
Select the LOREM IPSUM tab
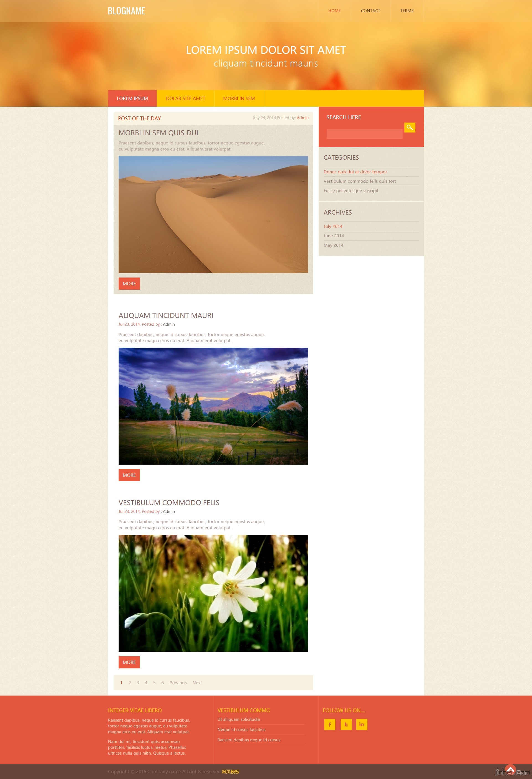tap(132, 98)
